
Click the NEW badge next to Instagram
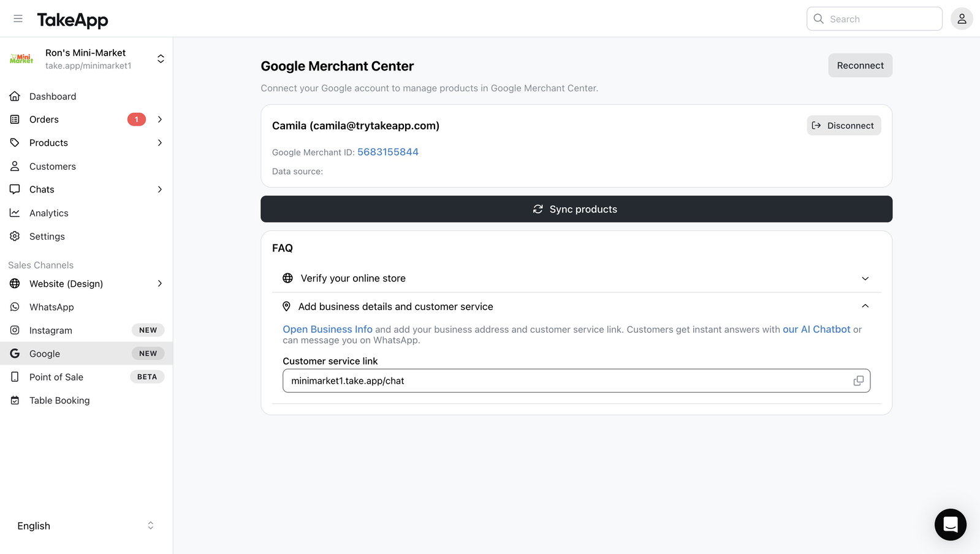click(148, 330)
